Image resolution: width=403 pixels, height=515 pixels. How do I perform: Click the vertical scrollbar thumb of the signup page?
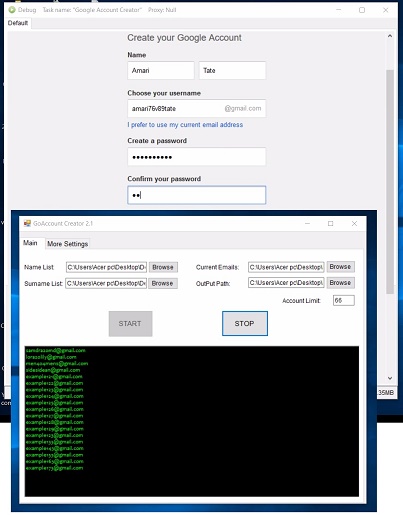(x=390, y=182)
